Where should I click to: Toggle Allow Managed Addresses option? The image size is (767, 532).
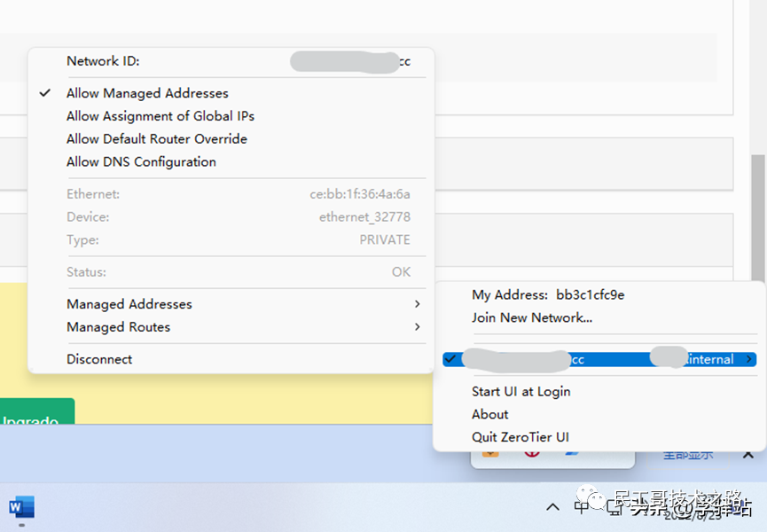(x=231, y=93)
